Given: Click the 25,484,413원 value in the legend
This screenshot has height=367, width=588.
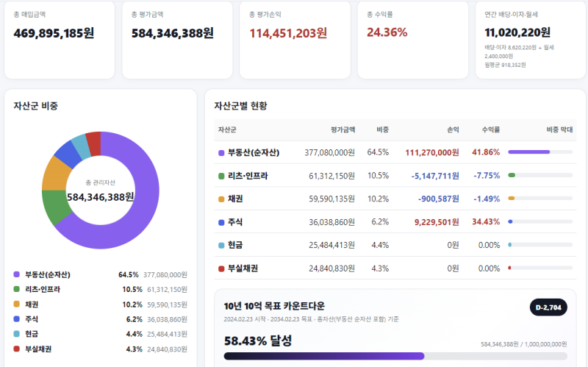Looking at the screenshot, I should tap(167, 334).
